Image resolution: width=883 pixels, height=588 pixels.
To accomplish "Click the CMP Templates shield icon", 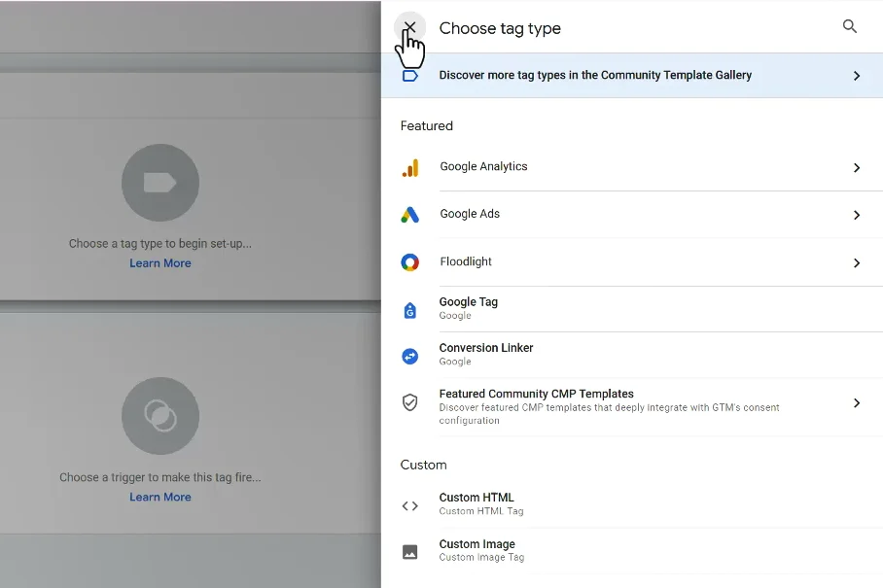I will (410, 402).
